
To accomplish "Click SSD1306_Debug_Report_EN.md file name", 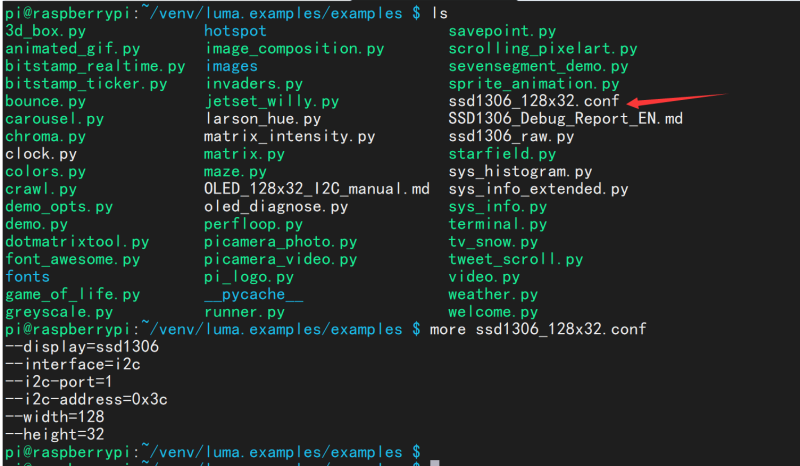I will [565, 119].
